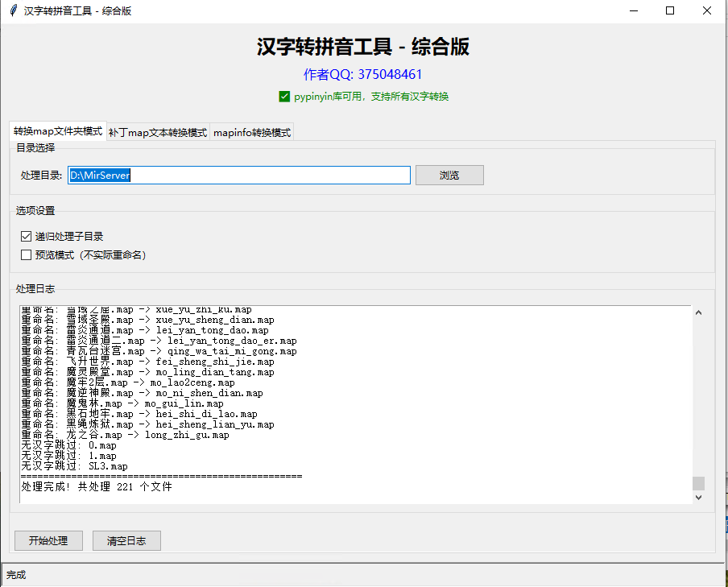Image resolution: width=728 pixels, height=587 pixels.
Task: Click the feather icon in the title bar
Action: (x=12, y=10)
